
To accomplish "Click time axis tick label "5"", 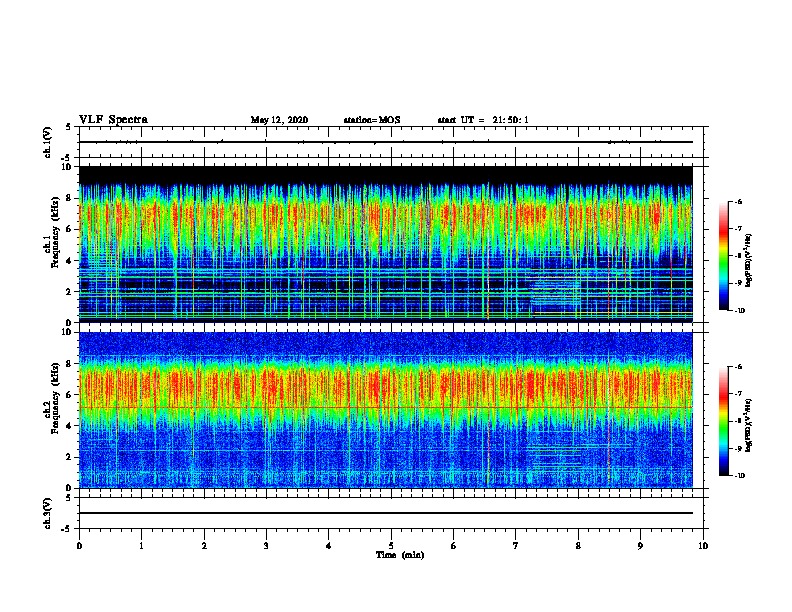I will [x=391, y=545].
